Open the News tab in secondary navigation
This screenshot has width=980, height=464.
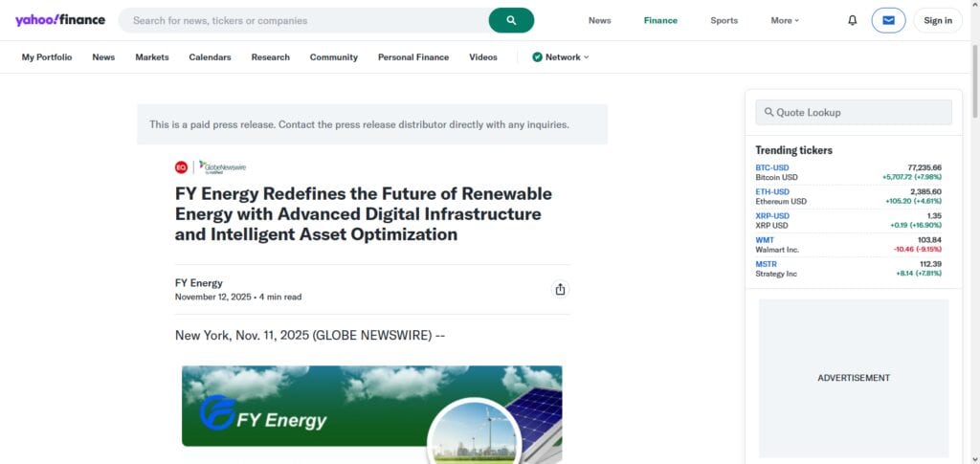[x=103, y=56]
